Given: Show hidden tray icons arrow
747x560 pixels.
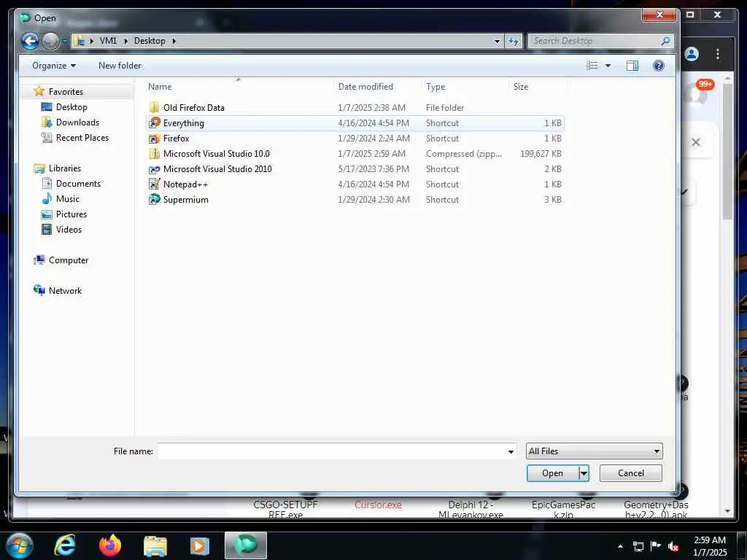Looking at the screenshot, I should tap(620, 546).
